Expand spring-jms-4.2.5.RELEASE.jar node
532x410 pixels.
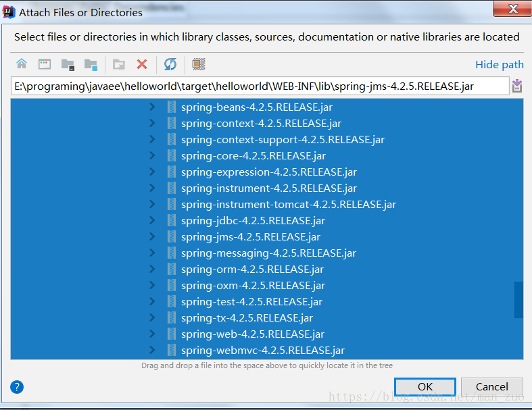point(152,236)
